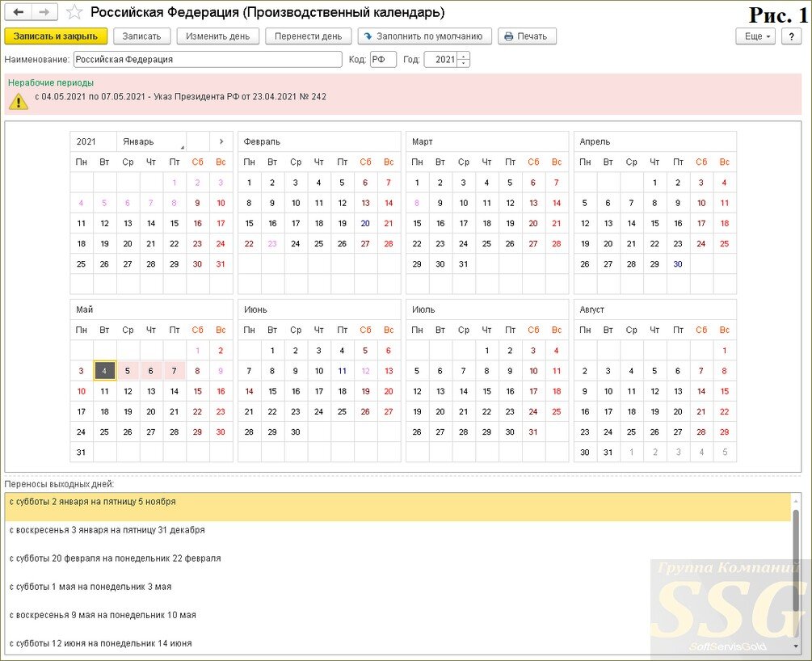Select January 9 in the calendar
Viewport: 812px width, 661px height.
coord(197,203)
